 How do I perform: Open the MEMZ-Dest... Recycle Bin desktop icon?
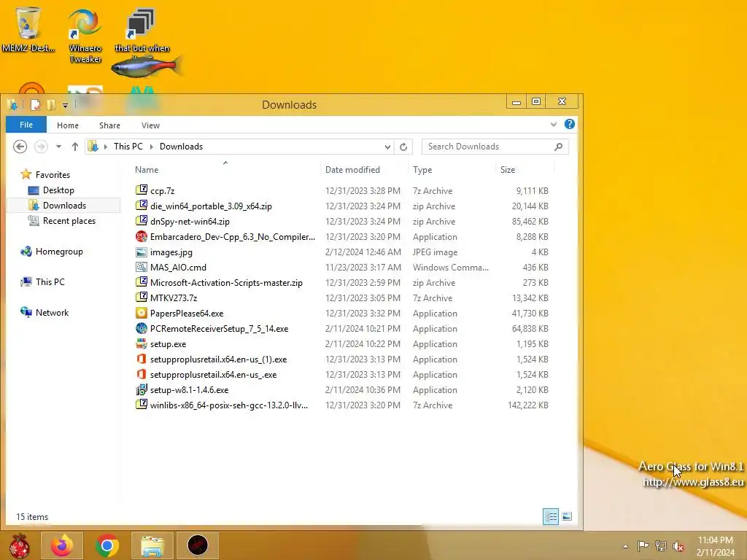pyautogui.click(x=28, y=29)
